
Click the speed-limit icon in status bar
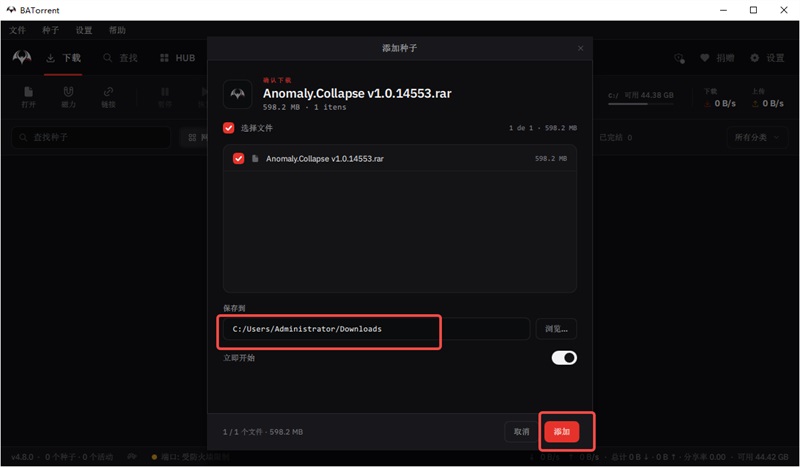(x=132, y=456)
